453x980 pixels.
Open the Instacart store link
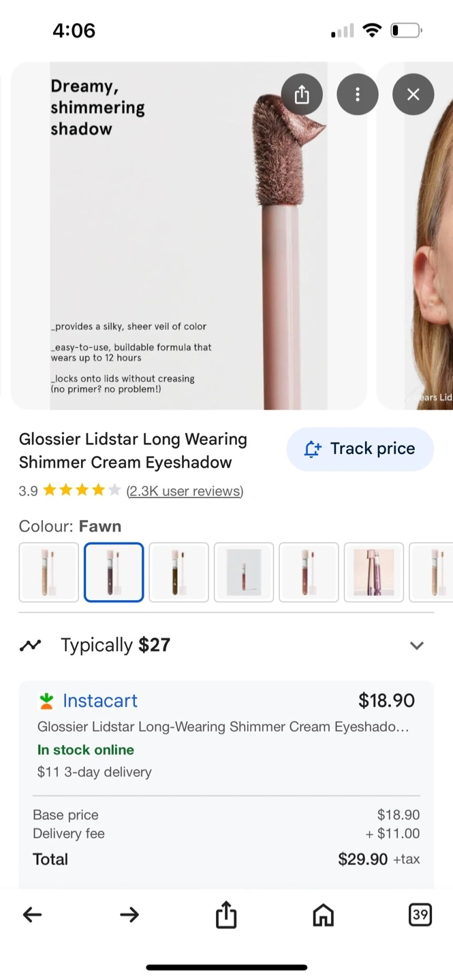(100, 700)
